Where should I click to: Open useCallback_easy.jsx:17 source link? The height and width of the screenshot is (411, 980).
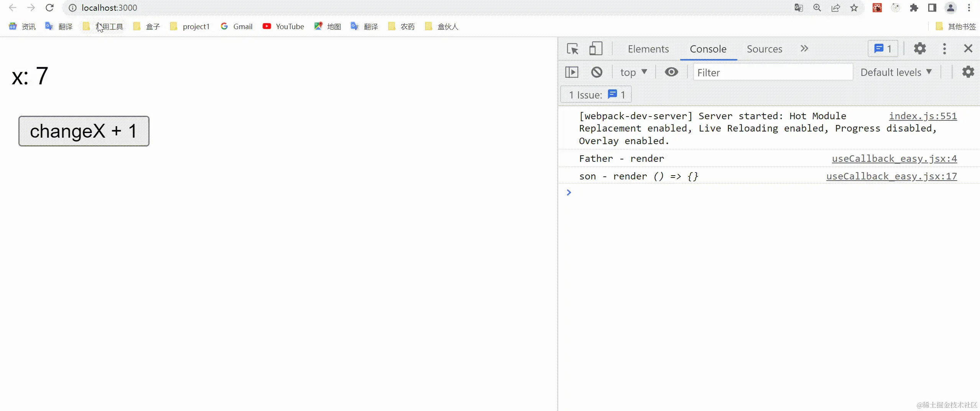click(891, 176)
